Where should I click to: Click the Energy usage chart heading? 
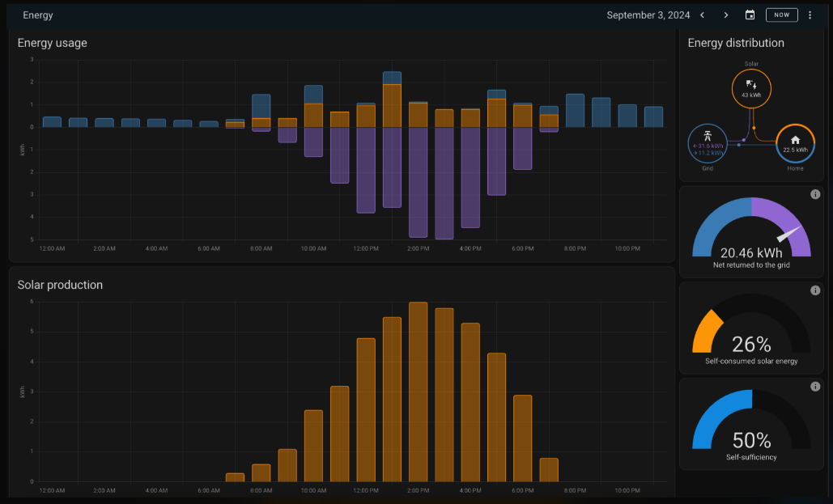tap(52, 43)
